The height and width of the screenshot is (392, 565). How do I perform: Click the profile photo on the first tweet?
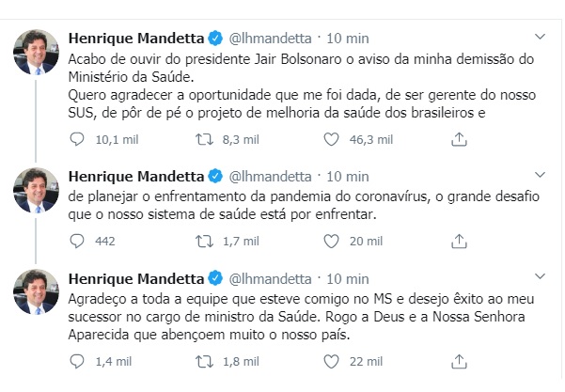pos(37,54)
